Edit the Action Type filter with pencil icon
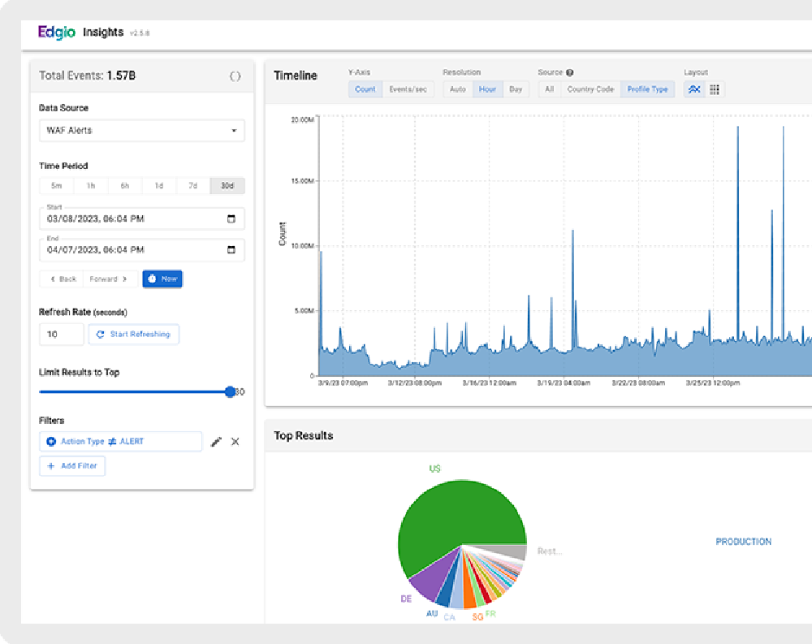Screen dimensions: 812x644 click(x=216, y=442)
